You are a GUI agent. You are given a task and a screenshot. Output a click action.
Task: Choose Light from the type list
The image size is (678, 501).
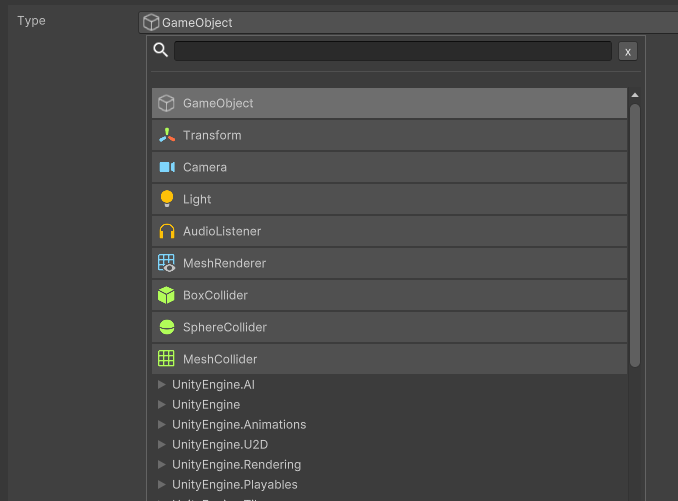(x=389, y=199)
